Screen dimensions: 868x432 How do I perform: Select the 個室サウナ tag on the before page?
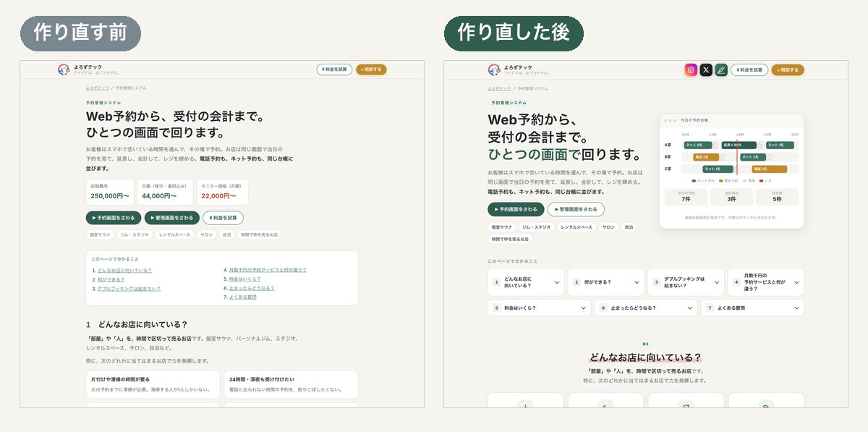100,234
